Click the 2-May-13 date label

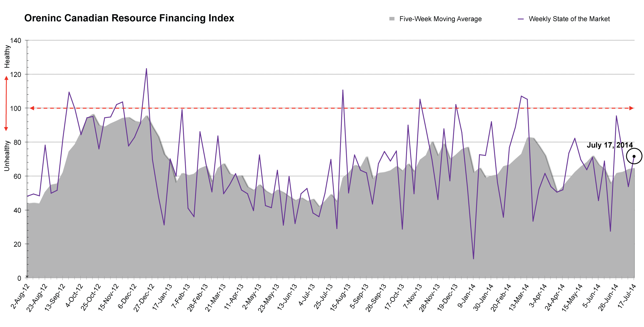pyautogui.click(x=252, y=297)
